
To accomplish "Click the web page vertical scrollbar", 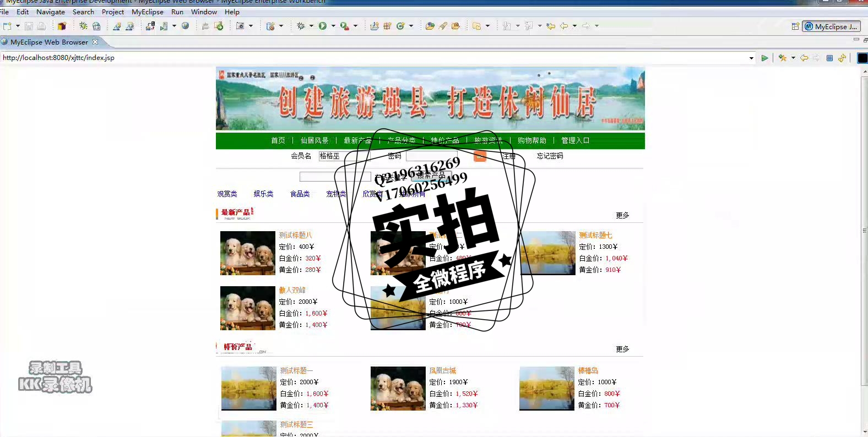I will coord(864,253).
